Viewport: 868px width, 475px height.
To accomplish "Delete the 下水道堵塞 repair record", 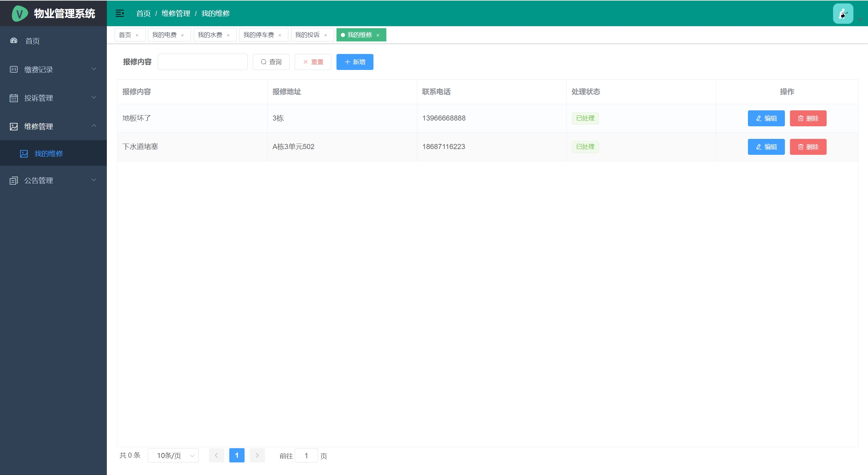I will (x=808, y=147).
